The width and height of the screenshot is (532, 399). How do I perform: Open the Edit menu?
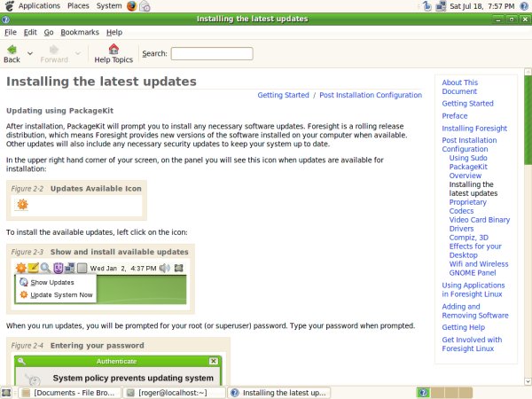[30, 32]
